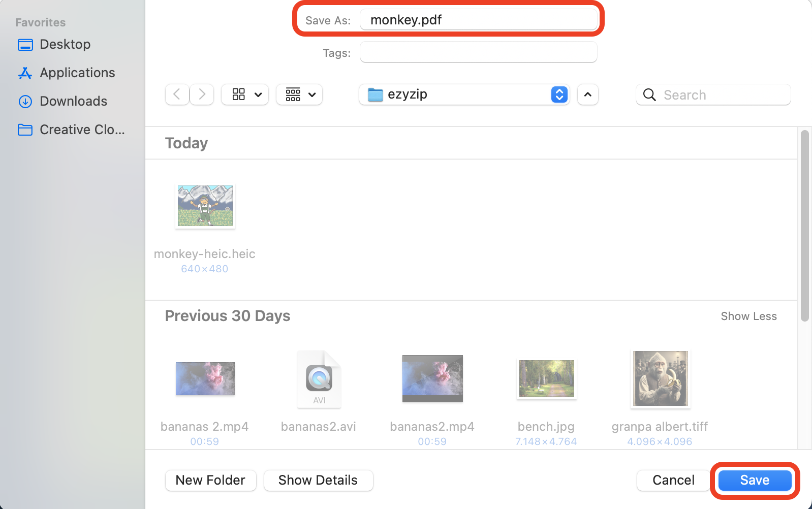Click the Show Details button
The image size is (812, 509).
(x=318, y=480)
